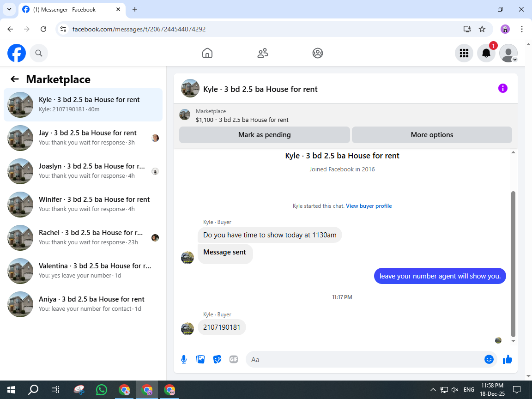The height and width of the screenshot is (399, 532).
Task: Click More options button
Action: pos(432,135)
